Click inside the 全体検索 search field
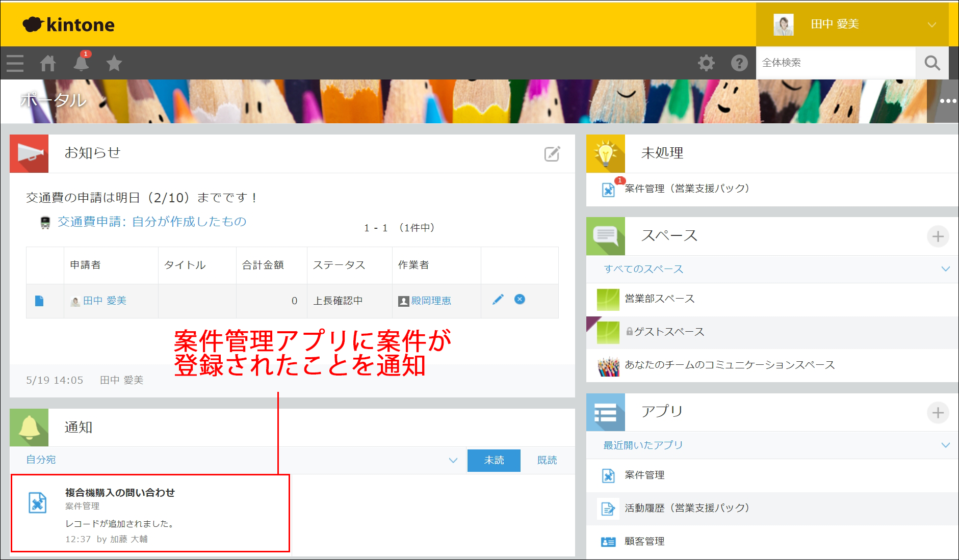 pyautogui.click(x=836, y=63)
